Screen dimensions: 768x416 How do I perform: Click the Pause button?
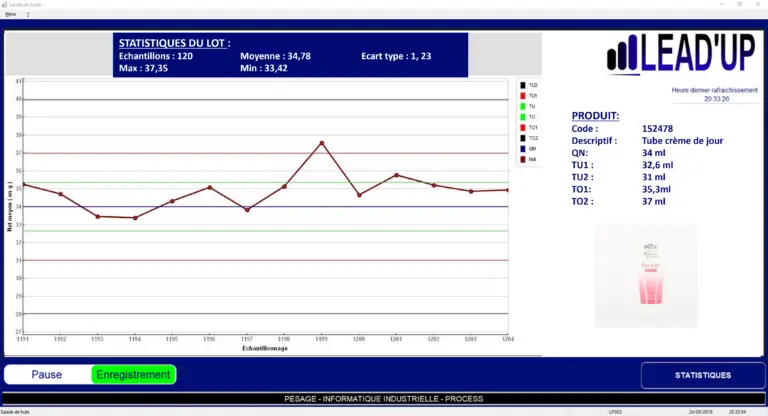(x=47, y=374)
